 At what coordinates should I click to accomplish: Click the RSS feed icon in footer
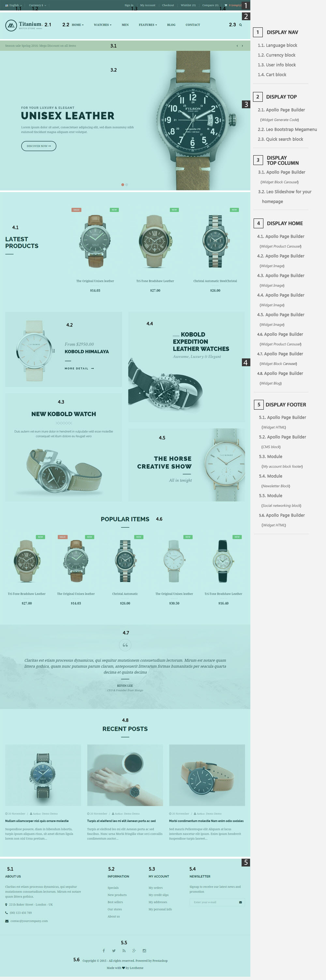coord(124,950)
